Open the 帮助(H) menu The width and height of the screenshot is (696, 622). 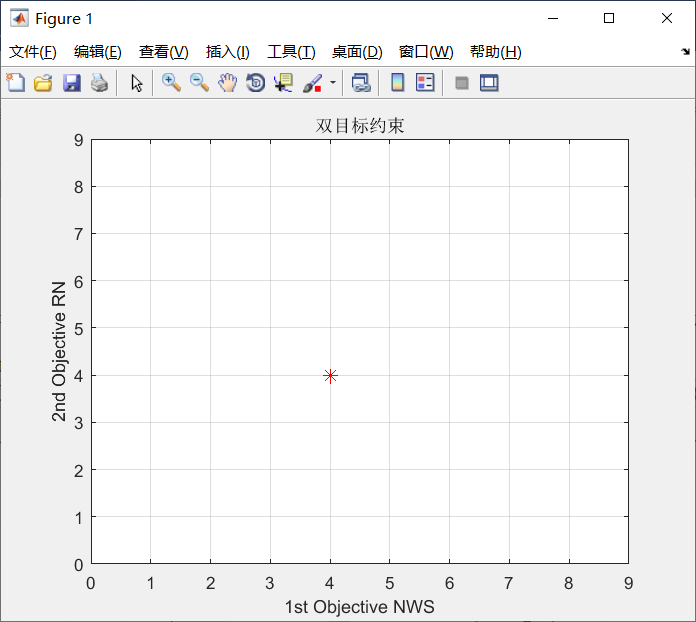pyautogui.click(x=496, y=52)
